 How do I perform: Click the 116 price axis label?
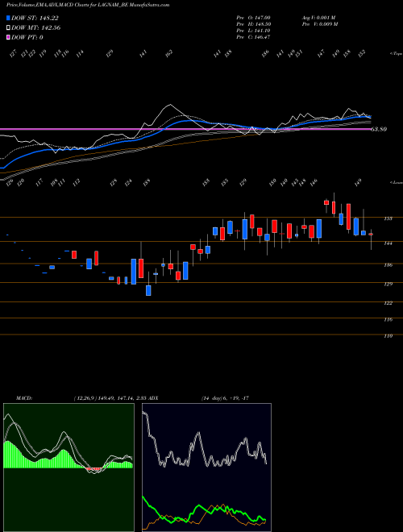tap(388, 320)
